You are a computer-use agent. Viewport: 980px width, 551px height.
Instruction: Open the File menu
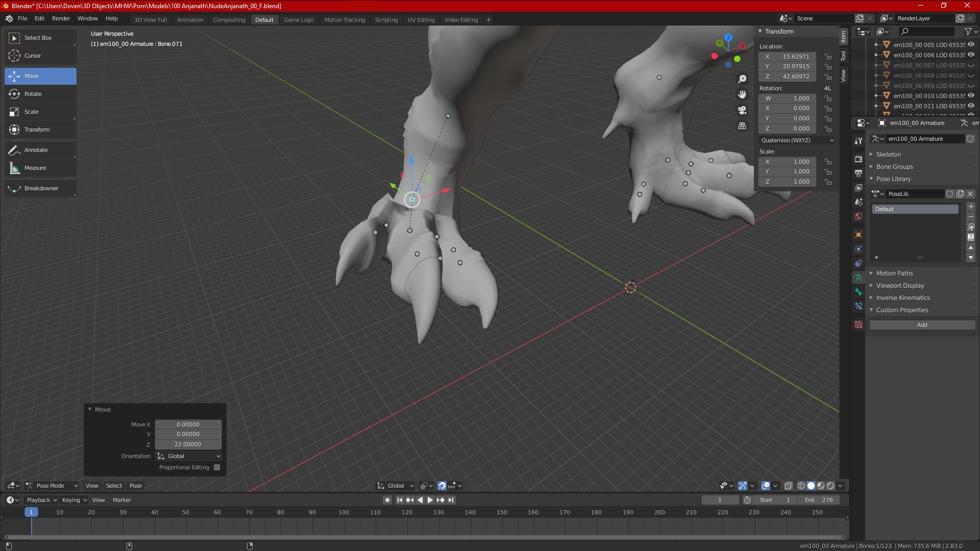(x=22, y=18)
